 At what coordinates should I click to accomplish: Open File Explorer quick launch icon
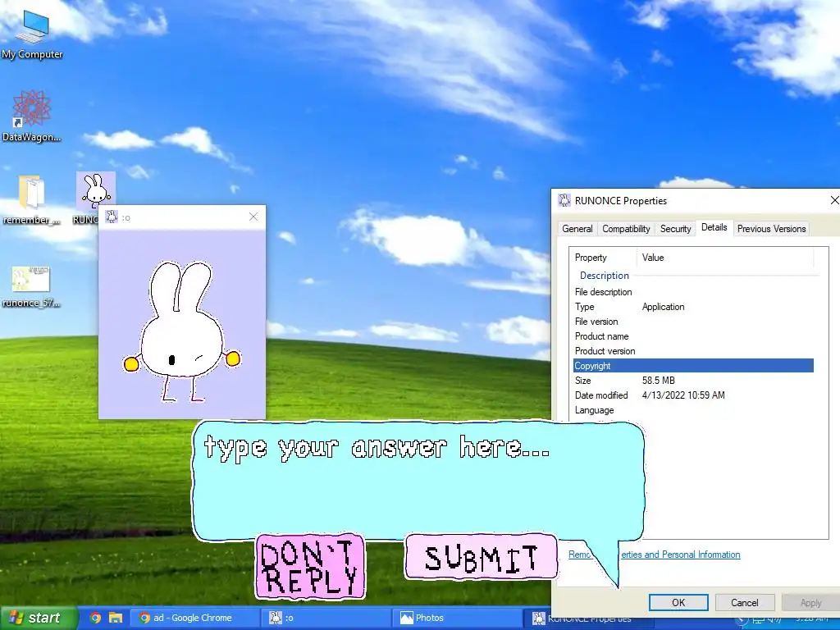pyautogui.click(x=115, y=618)
